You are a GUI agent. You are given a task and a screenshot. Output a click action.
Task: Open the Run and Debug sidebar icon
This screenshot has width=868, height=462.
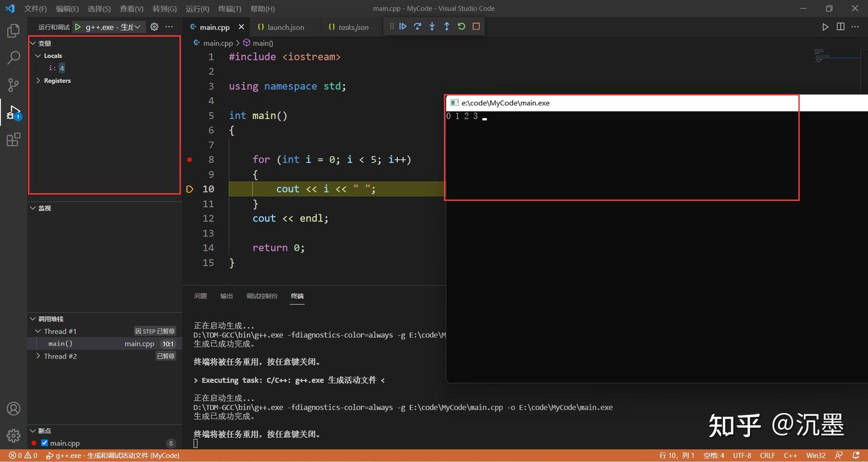pos(13,112)
